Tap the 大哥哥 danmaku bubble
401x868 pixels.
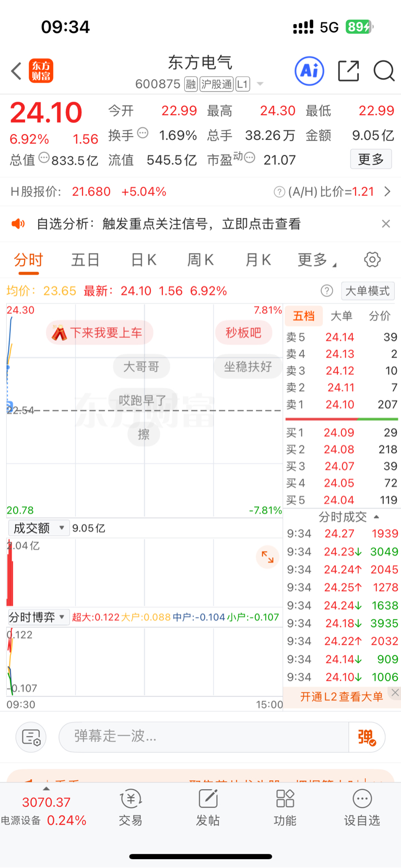141,367
